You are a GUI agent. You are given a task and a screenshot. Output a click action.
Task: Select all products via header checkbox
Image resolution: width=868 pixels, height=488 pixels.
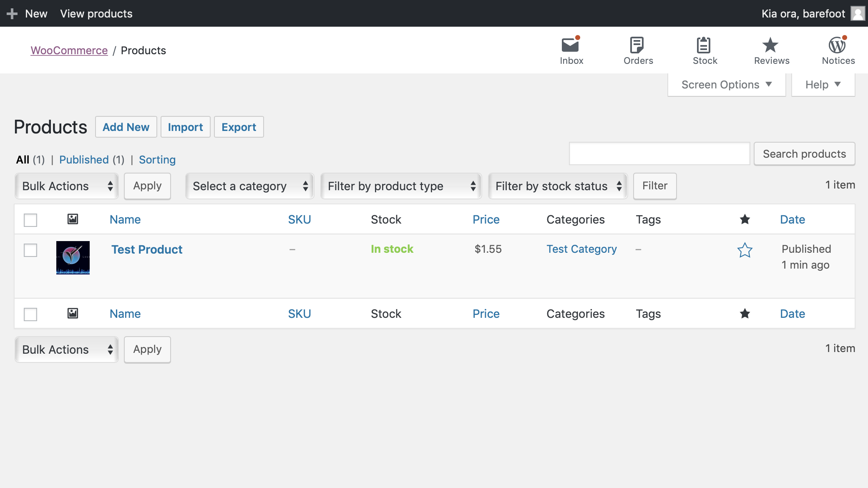pos(31,219)
